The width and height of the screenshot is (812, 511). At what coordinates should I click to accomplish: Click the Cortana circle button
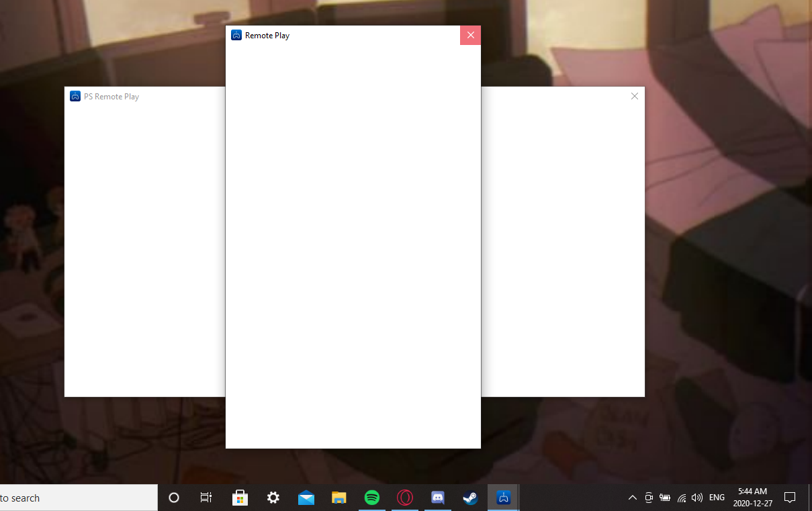[x=174, y=498]
